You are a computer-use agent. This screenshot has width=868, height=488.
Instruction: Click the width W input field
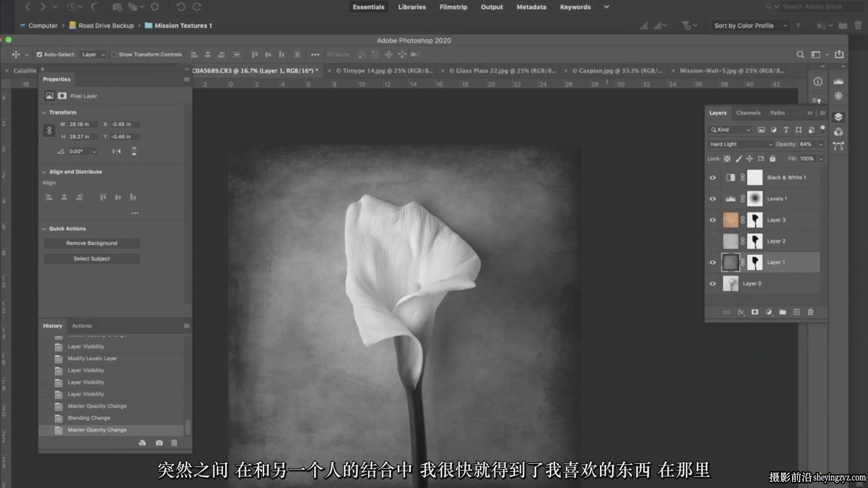(83, 124)
